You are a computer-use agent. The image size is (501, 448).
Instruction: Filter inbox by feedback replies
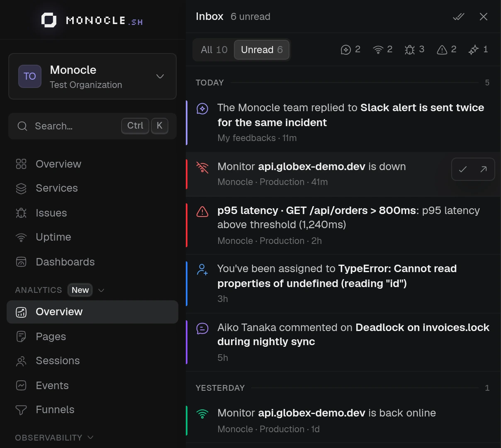pyautogui.click(x=350, y=50)
